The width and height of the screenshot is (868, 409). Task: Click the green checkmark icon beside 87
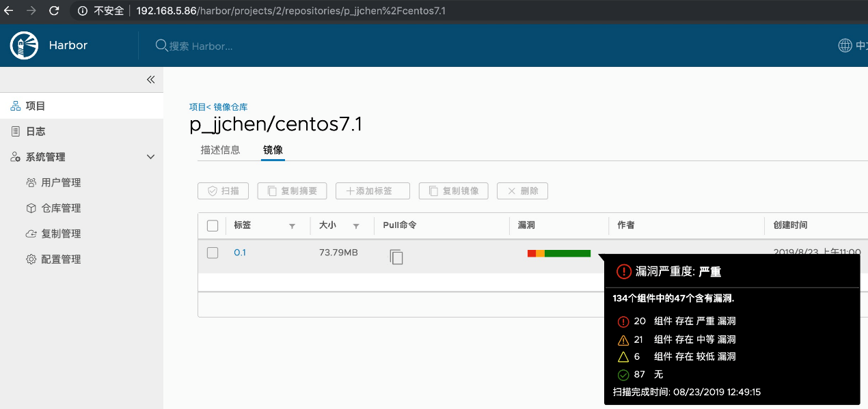click(623, 374)
